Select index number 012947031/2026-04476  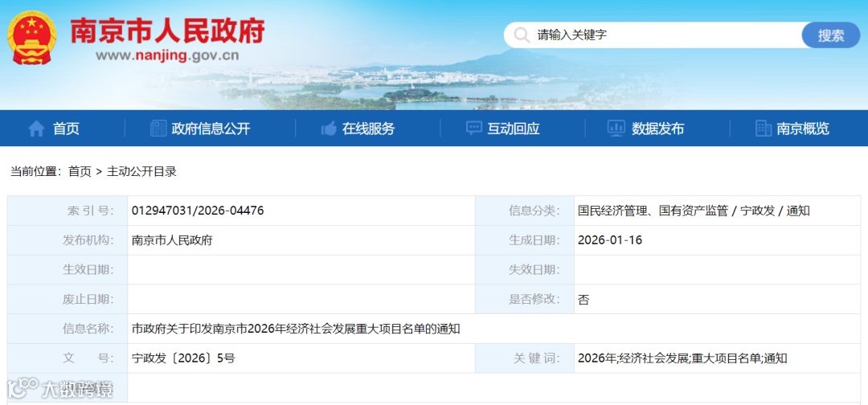(x=198, y=211)
